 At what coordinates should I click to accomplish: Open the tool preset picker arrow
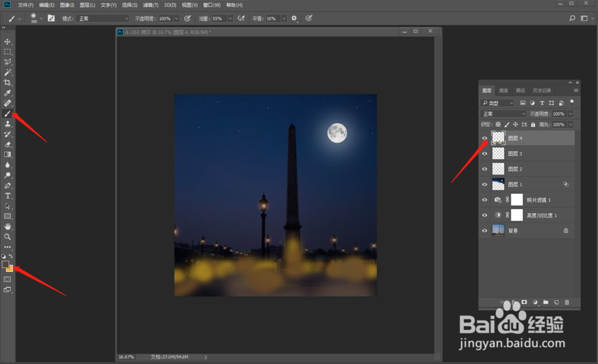(x=20, y=19)
